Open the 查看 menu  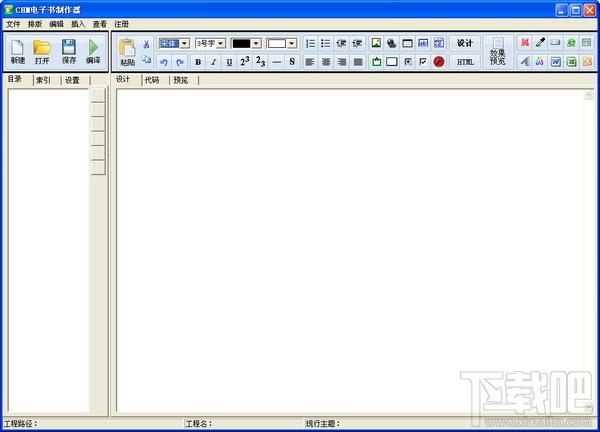coord(99,24)
